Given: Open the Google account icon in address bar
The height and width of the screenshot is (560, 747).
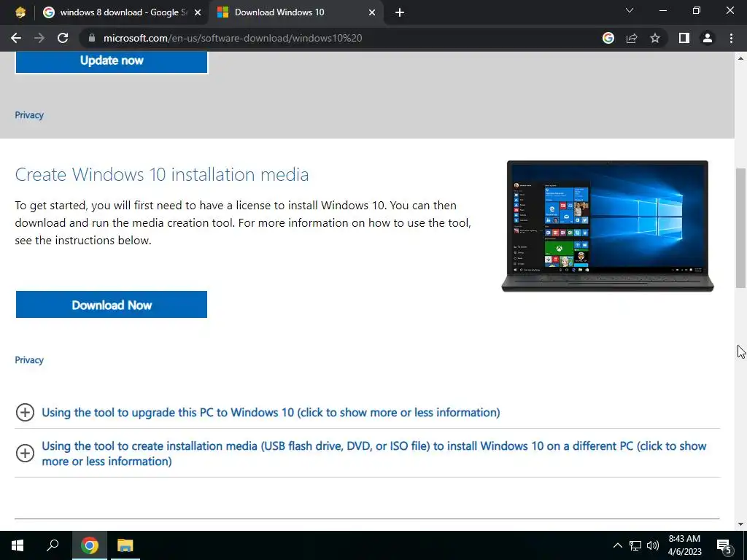Looking at the screenshot, I should click(608, 38).
